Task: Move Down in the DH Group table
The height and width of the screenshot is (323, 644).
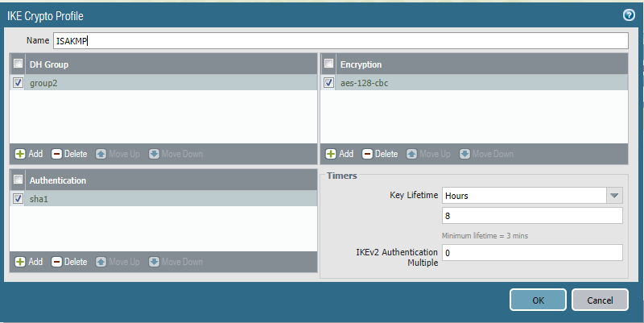Action: [175, 154]
